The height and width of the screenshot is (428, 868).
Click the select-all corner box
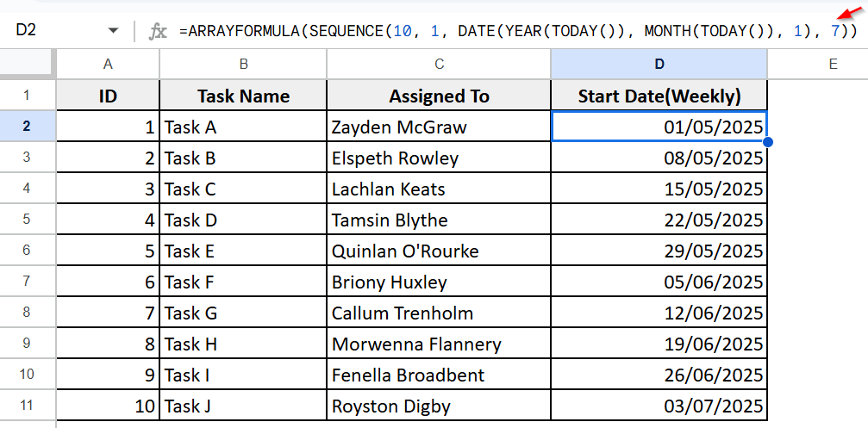[x=28, y=64]
